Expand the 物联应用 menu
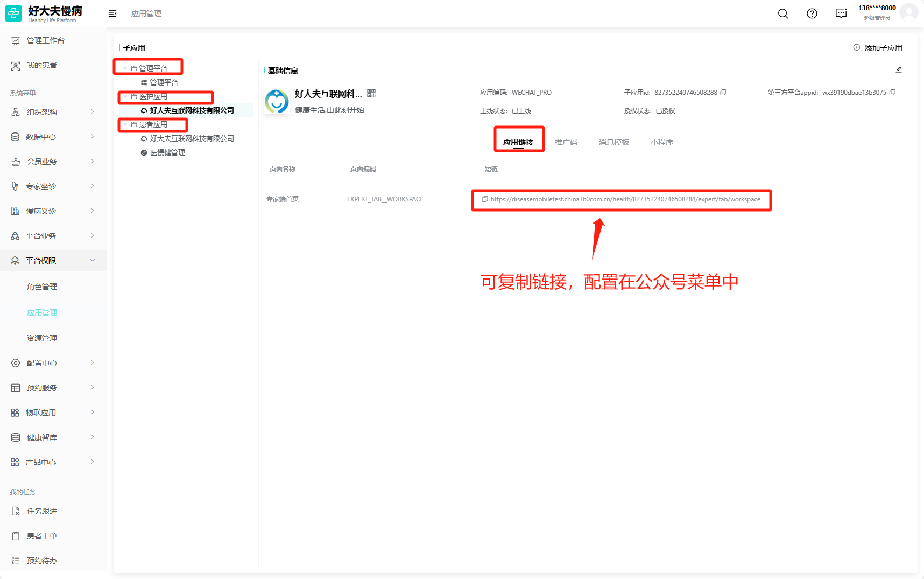924x579 pixels. coord(53,413)
